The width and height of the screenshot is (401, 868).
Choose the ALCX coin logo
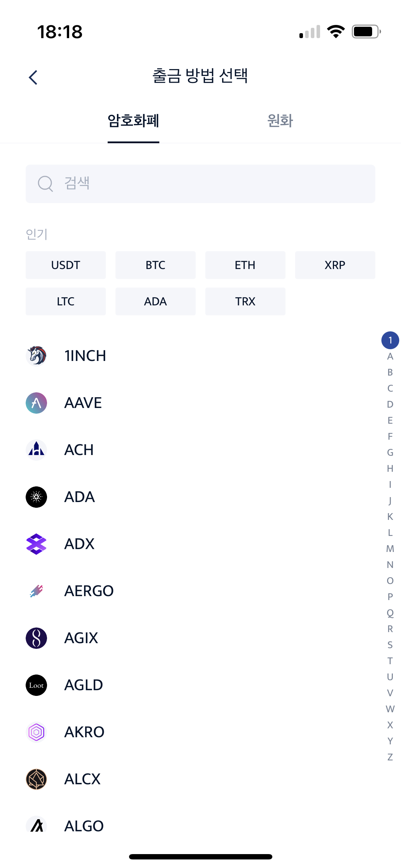(36, 779)
